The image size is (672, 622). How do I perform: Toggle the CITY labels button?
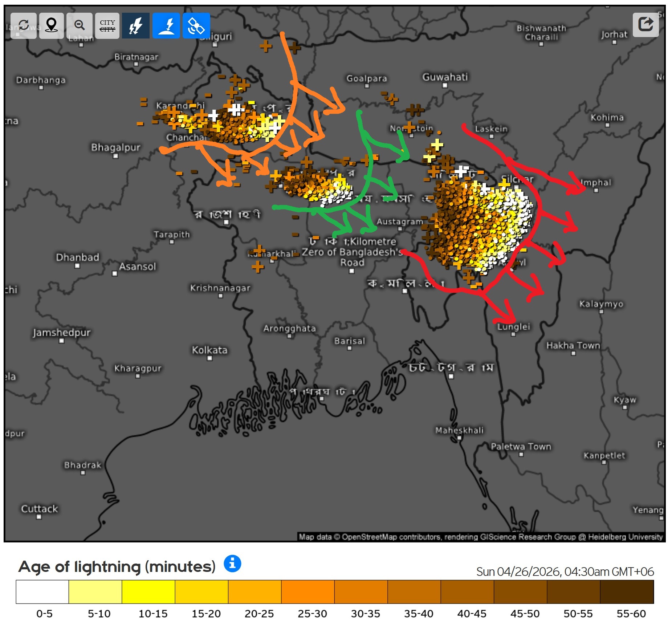(x=107, y=25)
